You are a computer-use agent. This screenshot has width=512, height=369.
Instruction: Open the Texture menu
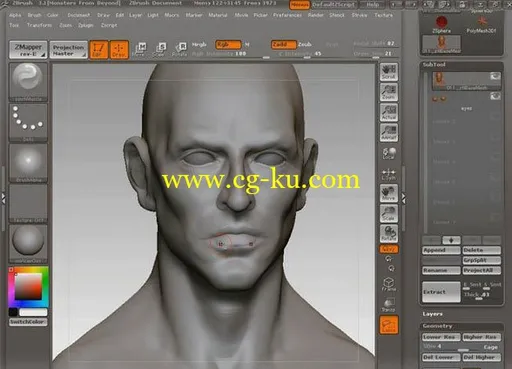(x=384, y=15)
